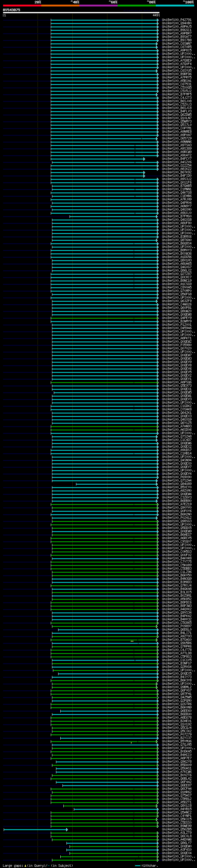The image size is (197, 868).
Task: Select the UniRef100_A7PRY5 entry
Action: point(176,78)
